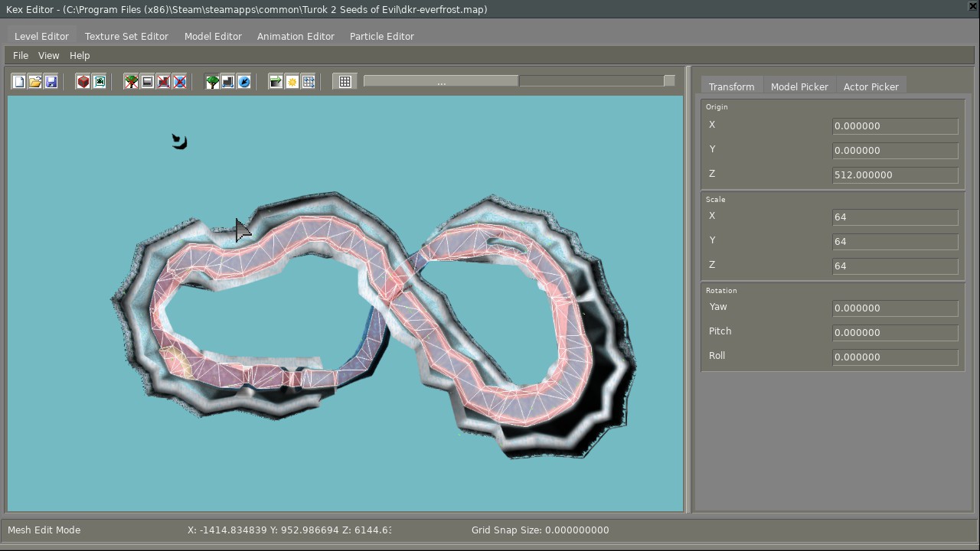This screenshot has height=551, width=980.
Task: Open the View menu
Action: point(48,55)
